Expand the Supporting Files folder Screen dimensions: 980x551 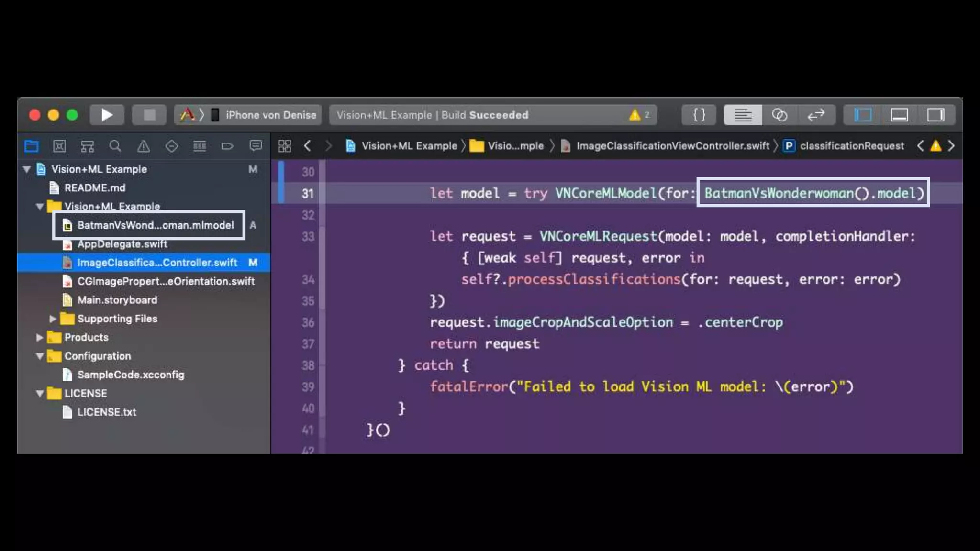click(53, 319)
